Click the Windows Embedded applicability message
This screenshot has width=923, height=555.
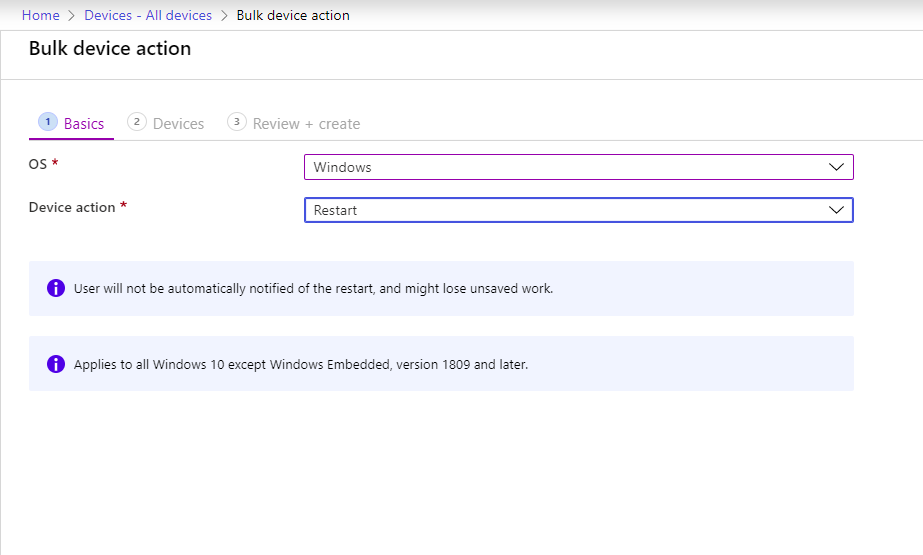[x=300, y=364]
